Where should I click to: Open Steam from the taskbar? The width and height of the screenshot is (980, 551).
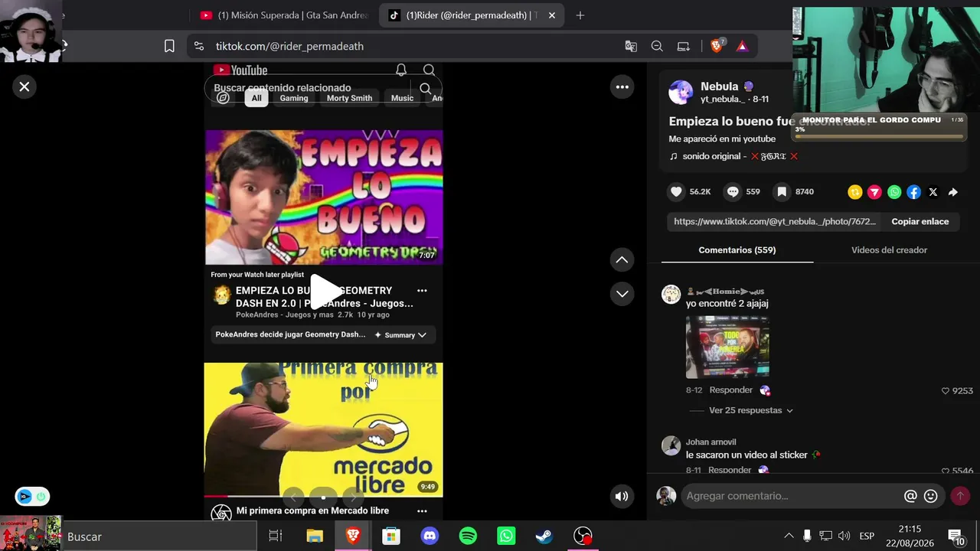coord(544,536)
